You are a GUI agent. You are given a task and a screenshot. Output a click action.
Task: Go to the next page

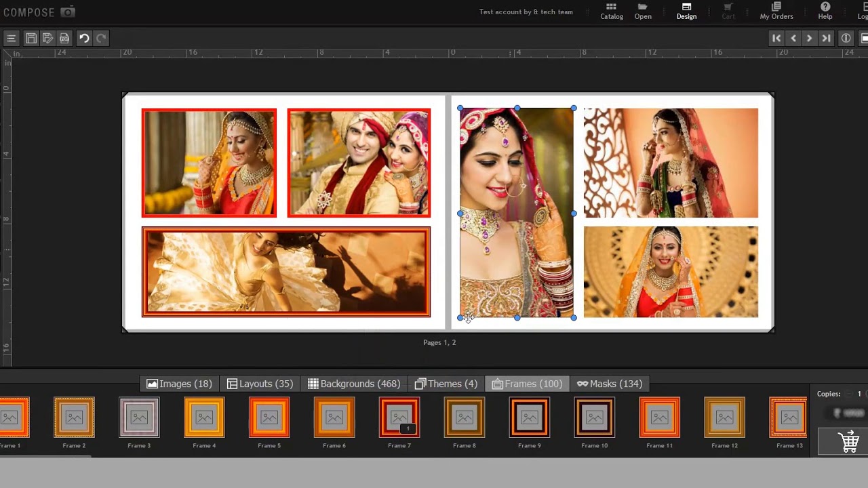click(809, 39)
